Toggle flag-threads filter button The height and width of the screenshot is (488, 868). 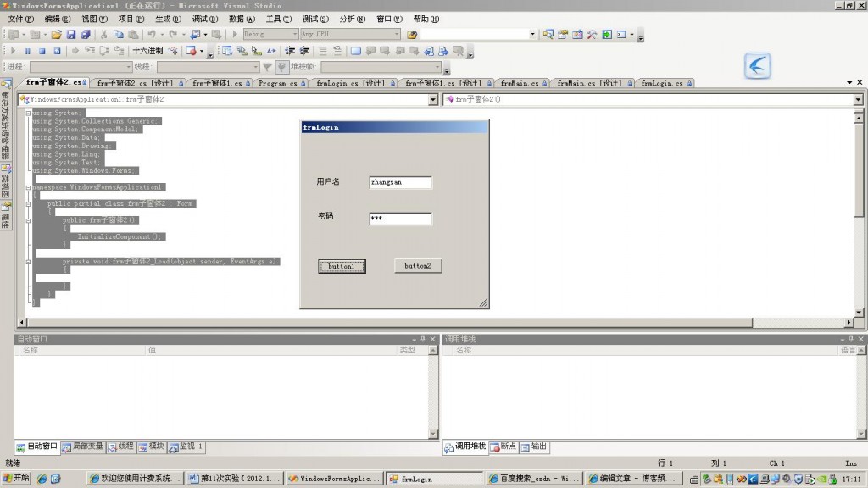(281, 67)
